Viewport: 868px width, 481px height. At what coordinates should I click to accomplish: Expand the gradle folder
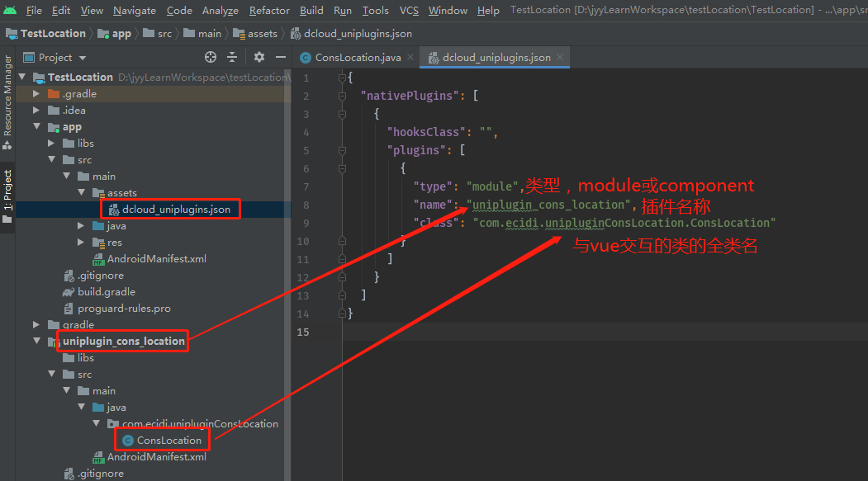[36, 324]
